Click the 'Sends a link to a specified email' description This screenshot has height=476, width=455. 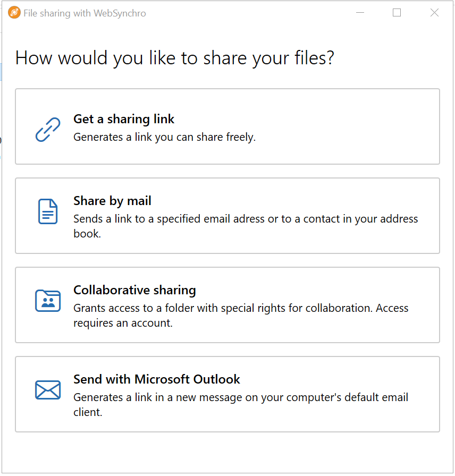[246, 226]
